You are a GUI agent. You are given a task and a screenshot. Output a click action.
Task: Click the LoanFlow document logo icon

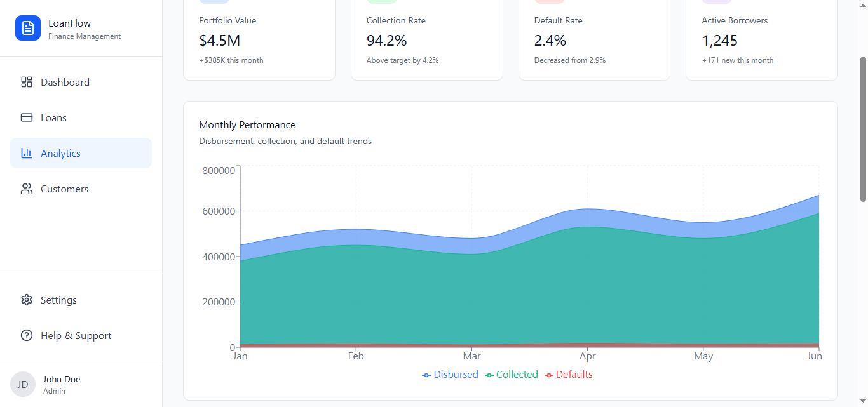[x=28, y=28]
